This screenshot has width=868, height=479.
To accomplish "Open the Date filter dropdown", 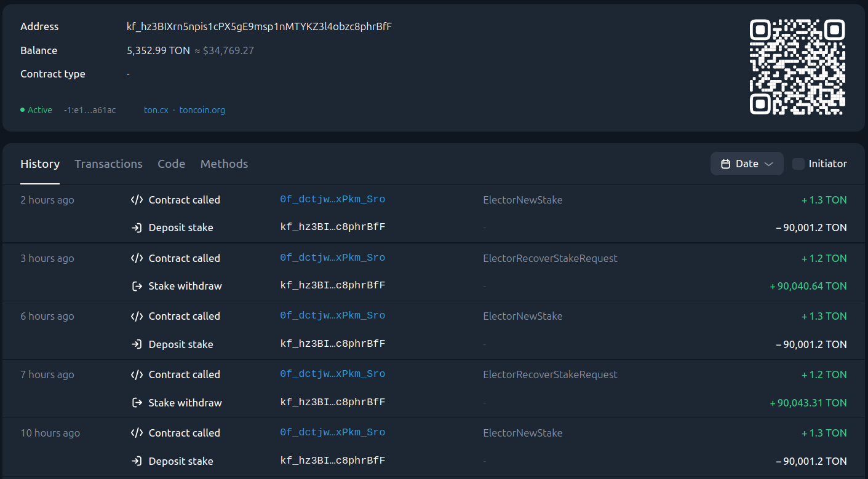I will tap(746, 164).
